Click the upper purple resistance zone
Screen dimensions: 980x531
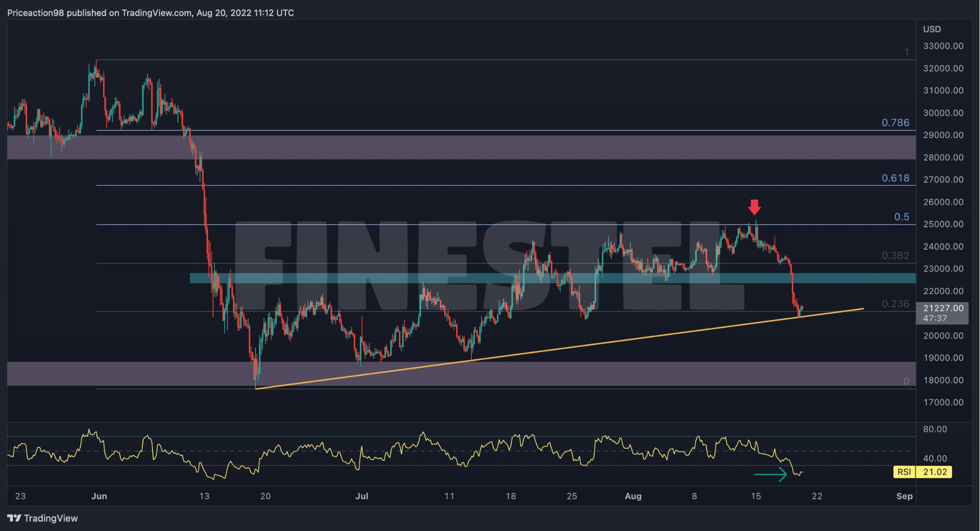(x=461, y=147)
